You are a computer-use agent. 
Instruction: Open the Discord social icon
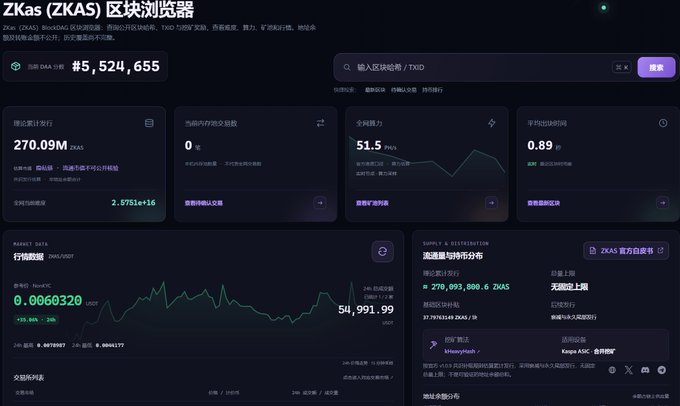coord(645,370)
